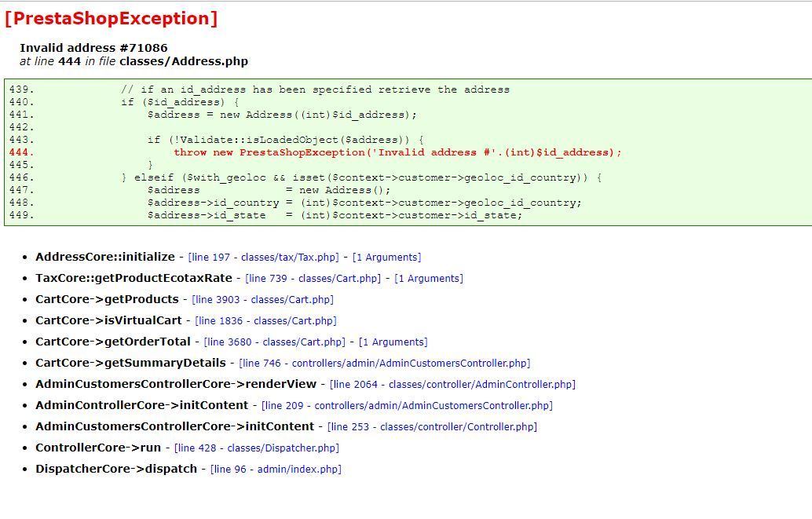Open the line 3680 classes/Cart.php link
Image resolution: width=812 pixels, height=519 pixels.
click(275, 342)
